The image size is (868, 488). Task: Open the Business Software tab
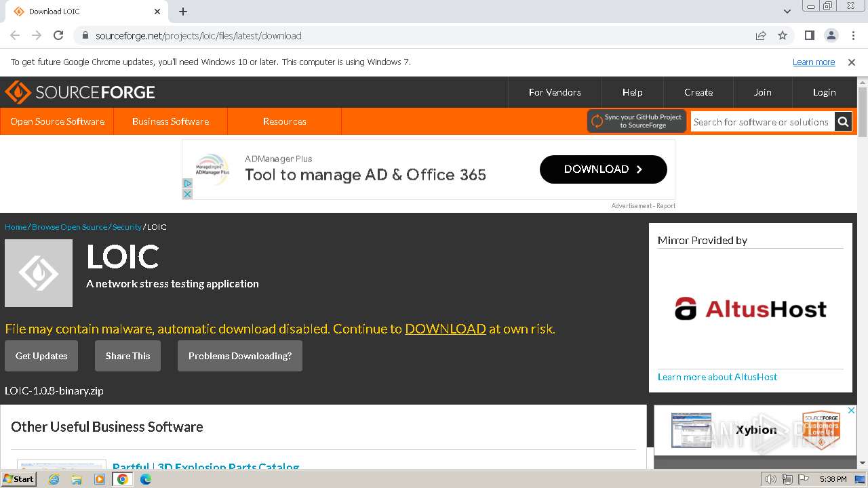(x=170, y=121)
